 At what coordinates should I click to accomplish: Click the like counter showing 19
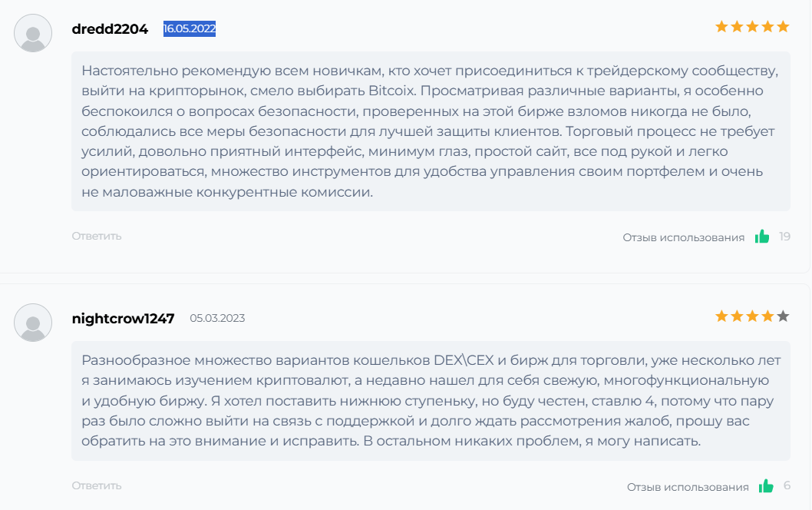pos(784,237)
